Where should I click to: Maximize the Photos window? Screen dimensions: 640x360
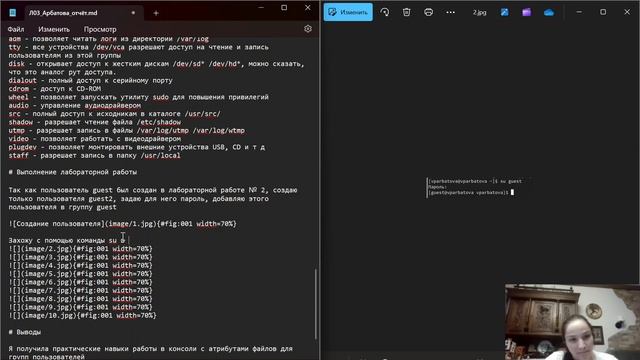click(x=603, y=12)
